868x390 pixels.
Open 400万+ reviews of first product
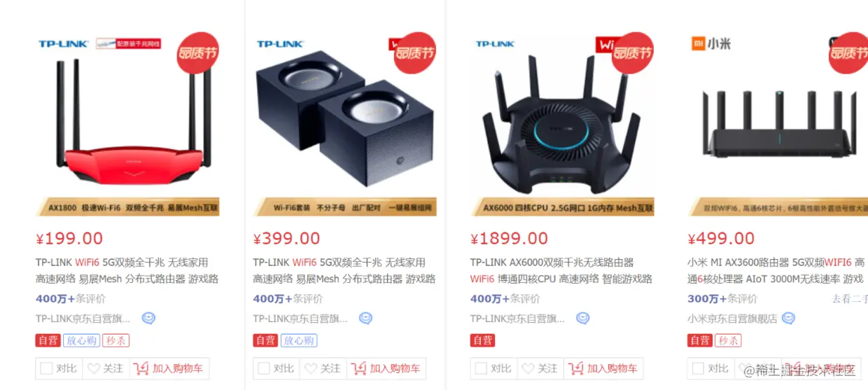click(71, 299)
